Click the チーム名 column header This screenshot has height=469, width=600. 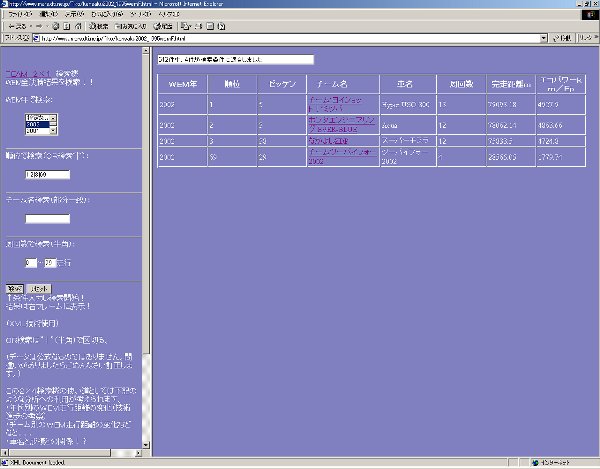pos(343,84)
